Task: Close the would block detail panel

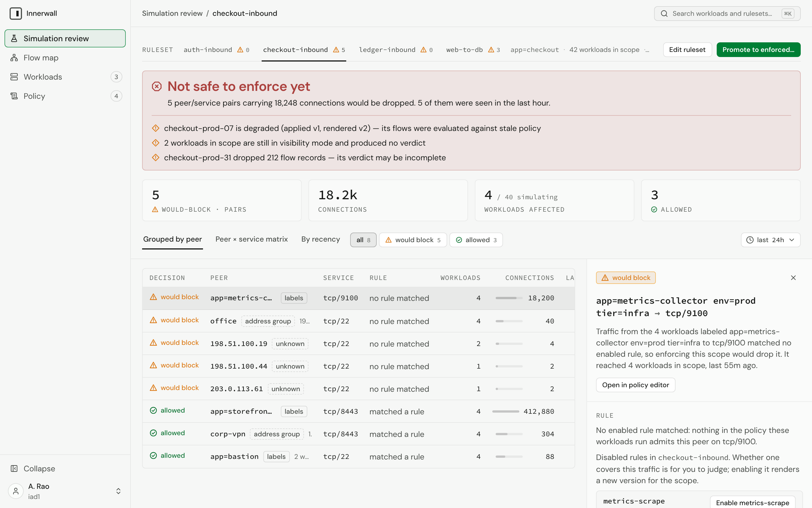Action: 793,277
